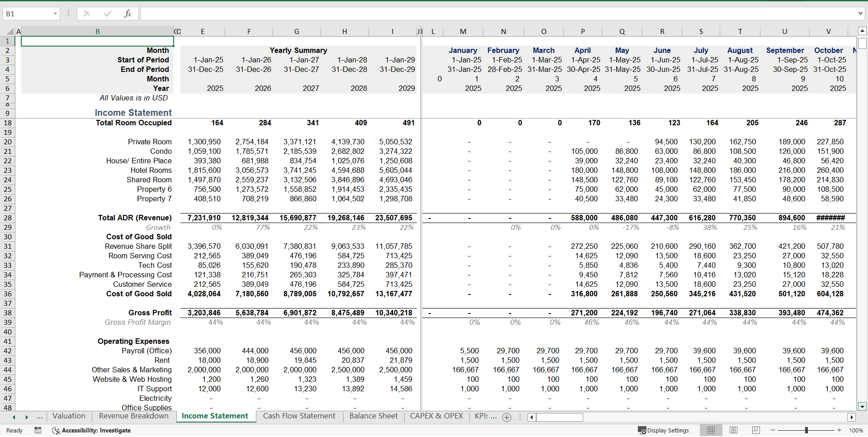
Task: Click horizontal scrollbar left arrow
Action: tap(532, 417)
